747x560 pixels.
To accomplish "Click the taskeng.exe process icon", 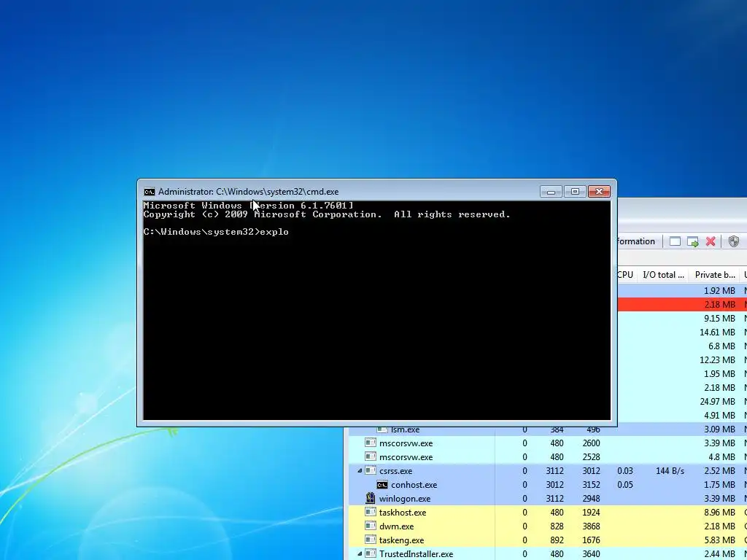I will point(370,540).
